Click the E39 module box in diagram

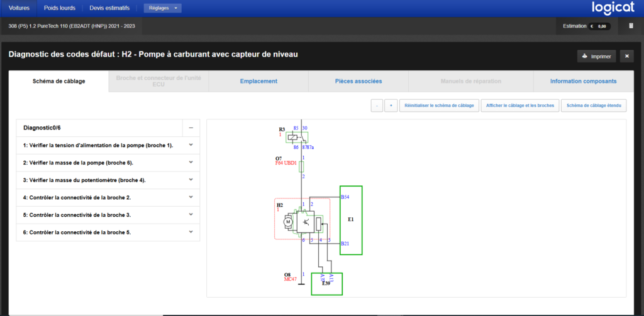[327, 283]
